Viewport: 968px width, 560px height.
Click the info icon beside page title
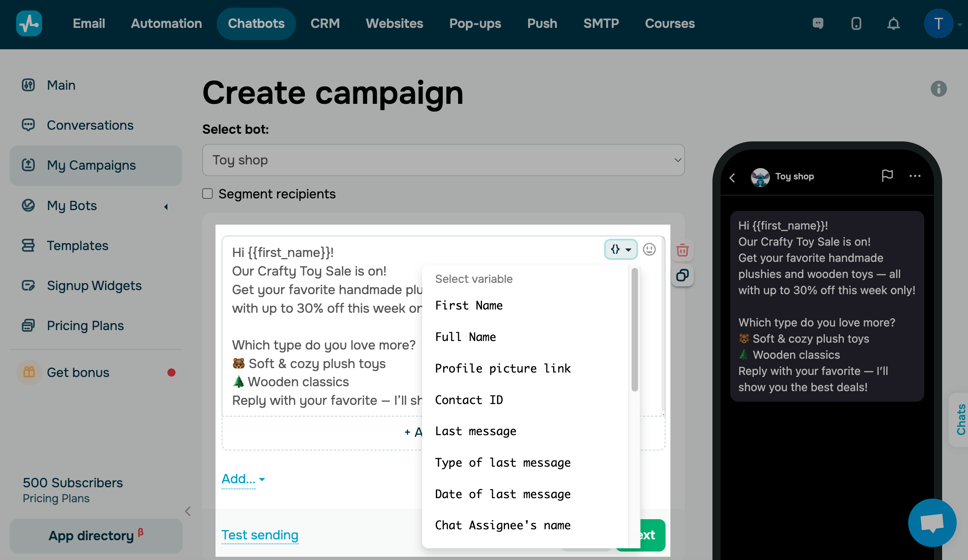tap(938, 88)
